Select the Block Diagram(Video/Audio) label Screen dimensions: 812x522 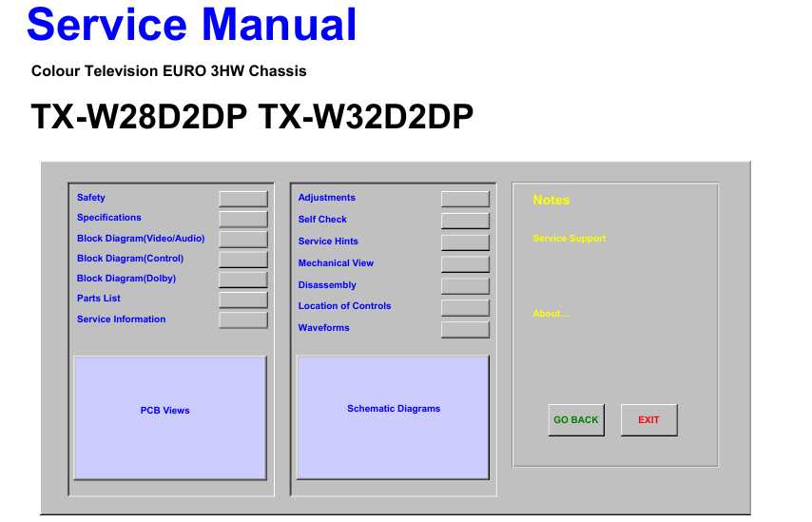[x=141, y=239]
